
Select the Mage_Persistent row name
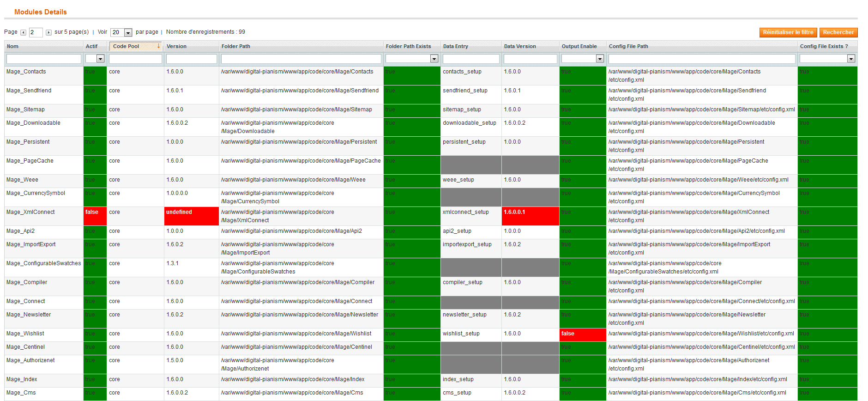click(28, 142)
